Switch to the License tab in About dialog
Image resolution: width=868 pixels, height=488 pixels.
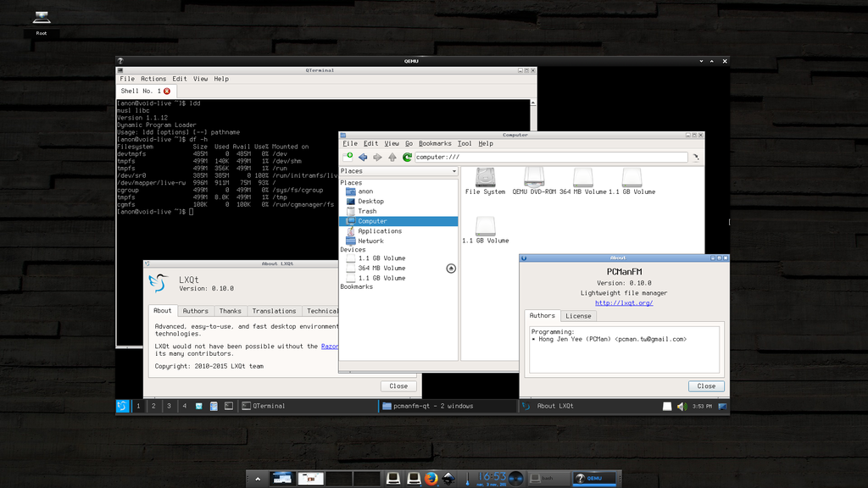pos(579,316)
